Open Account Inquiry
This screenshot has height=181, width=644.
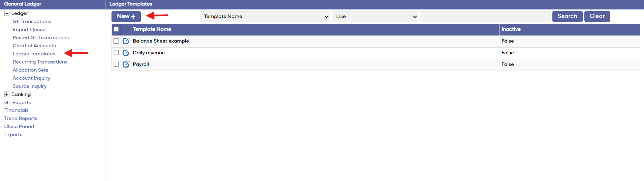point(31,78)
